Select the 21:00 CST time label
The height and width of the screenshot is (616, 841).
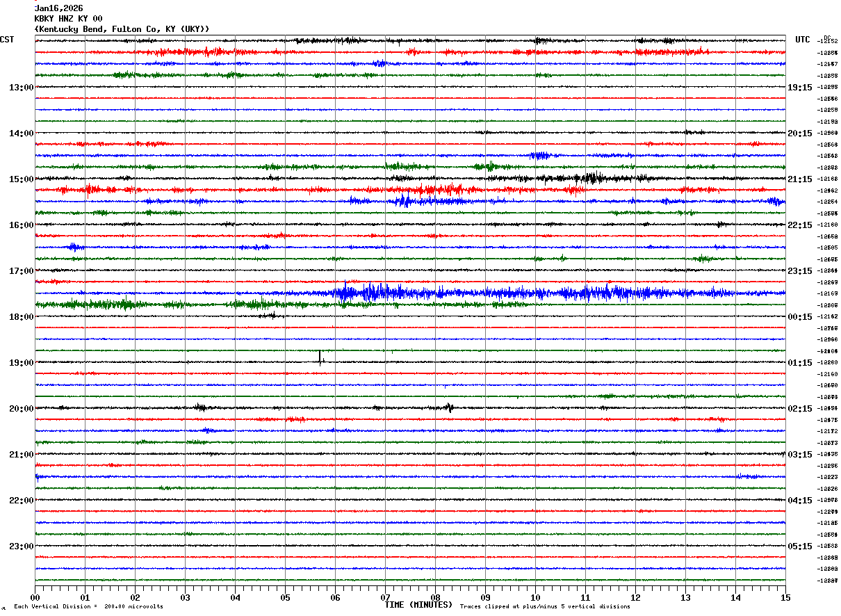click(x=22, y=455)
